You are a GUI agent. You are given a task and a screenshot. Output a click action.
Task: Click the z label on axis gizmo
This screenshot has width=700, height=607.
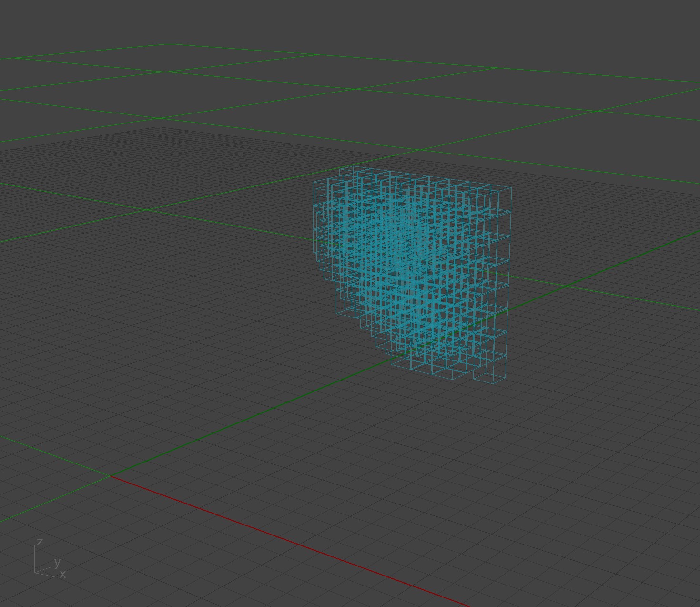point(40,542)
